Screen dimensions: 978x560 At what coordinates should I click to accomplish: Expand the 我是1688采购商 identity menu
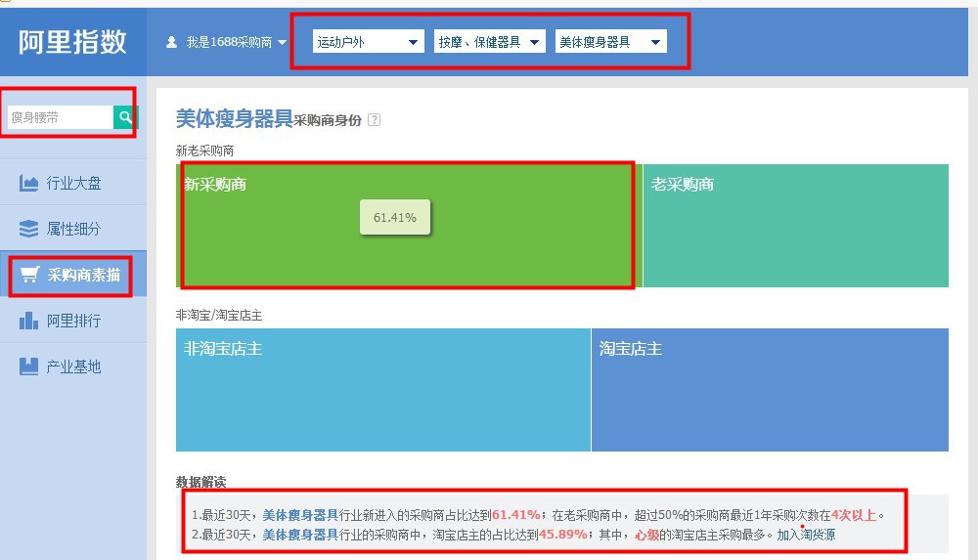pos(227,42)
